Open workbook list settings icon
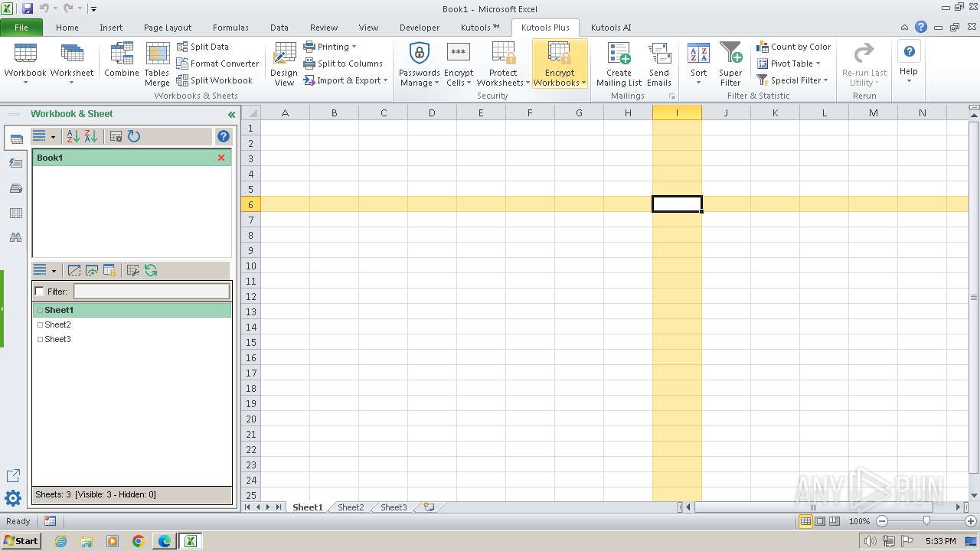 click(x=116, y=136)
